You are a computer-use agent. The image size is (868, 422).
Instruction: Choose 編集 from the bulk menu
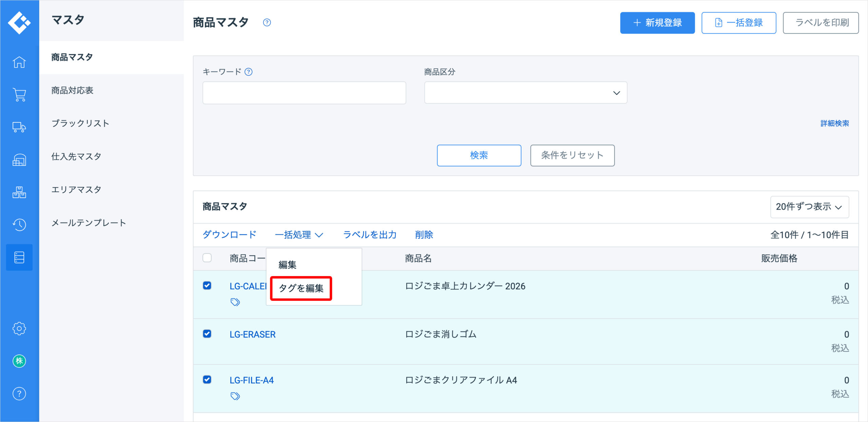click(x=288, y=265)
